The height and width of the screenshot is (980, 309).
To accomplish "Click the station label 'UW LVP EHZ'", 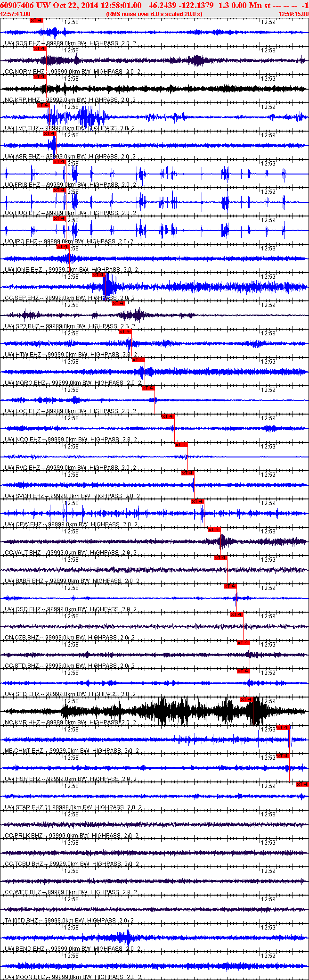I will pos(22,128).
